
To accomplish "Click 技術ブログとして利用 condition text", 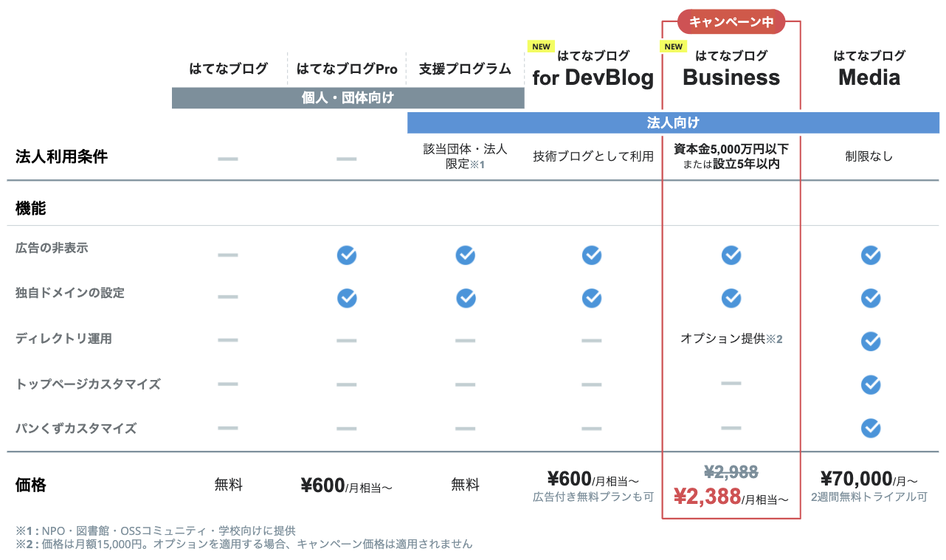I will [593, 156].
